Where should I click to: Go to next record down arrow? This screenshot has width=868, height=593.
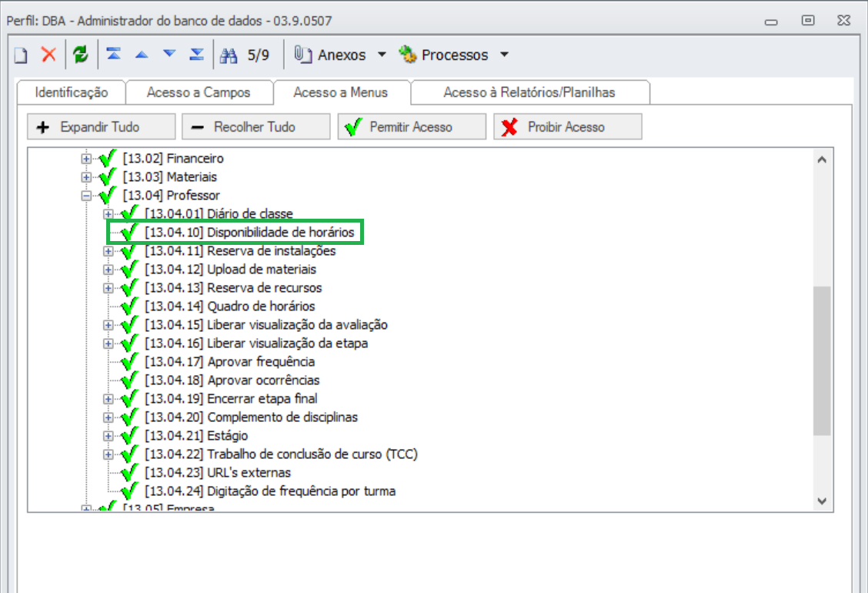click(x=169, y=54)
